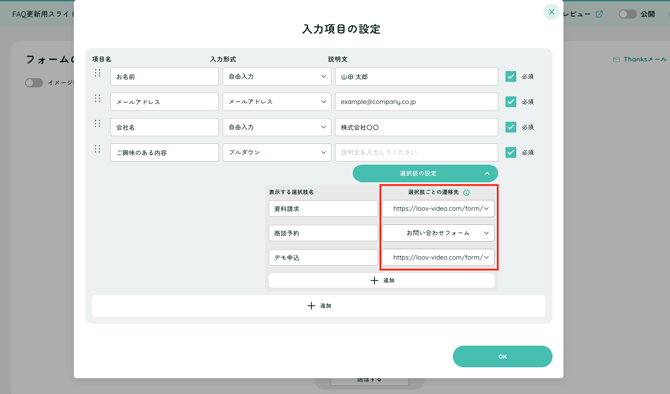Uncheck 必須 for the お名前 field
The height and width of the screenshot is (394, 670).
[x=511, y=76]
